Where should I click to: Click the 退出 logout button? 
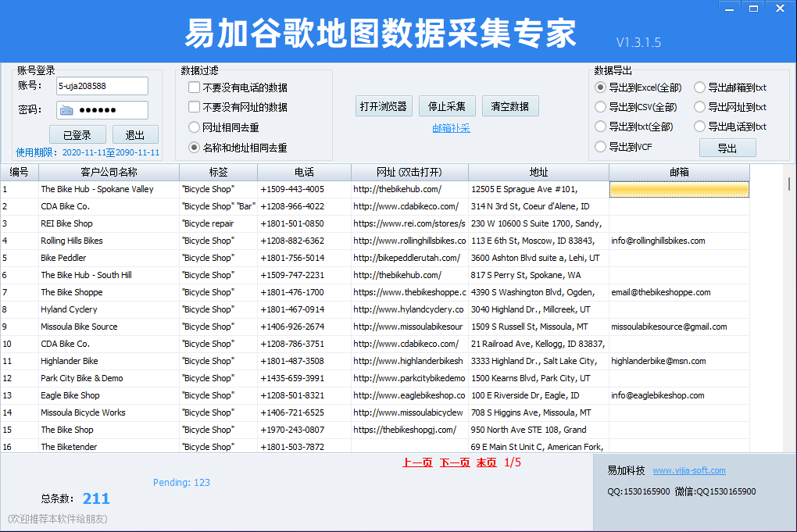point(134,134)
